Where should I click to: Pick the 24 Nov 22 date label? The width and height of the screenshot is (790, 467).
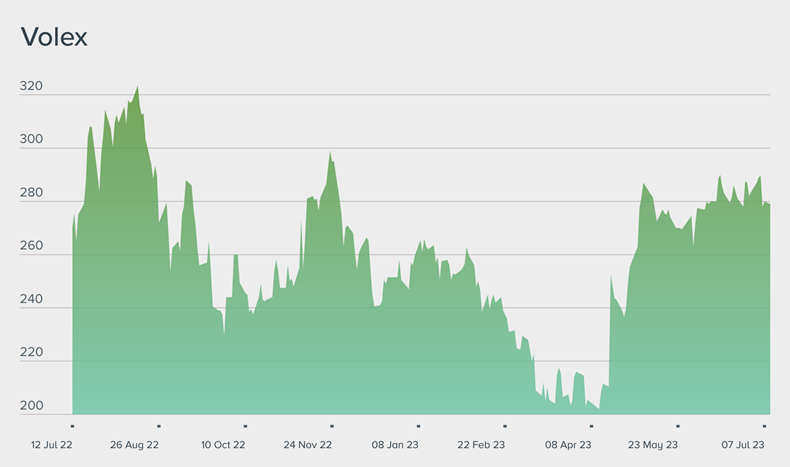click(309, 445)
